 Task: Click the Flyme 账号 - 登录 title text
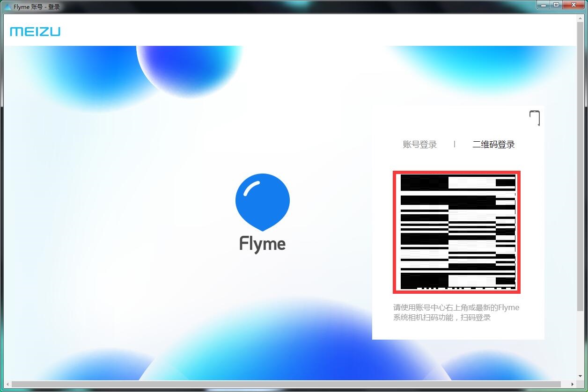[x=37, y=6]
